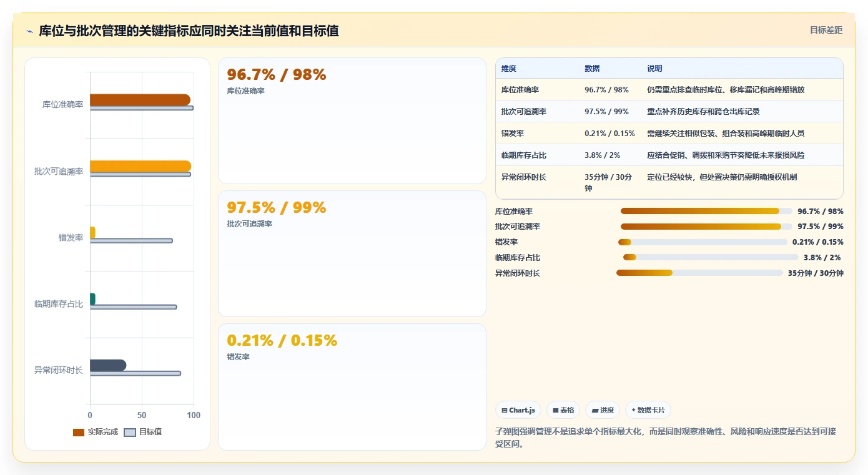Click the small yellow 错发率 actual bar in the chart

coord(92,233)
